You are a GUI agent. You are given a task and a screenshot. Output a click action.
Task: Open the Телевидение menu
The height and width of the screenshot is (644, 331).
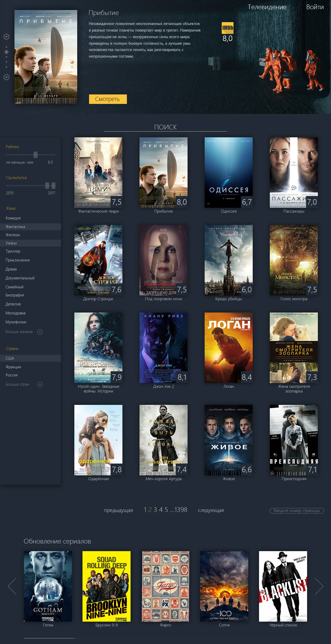pos(267,7)
